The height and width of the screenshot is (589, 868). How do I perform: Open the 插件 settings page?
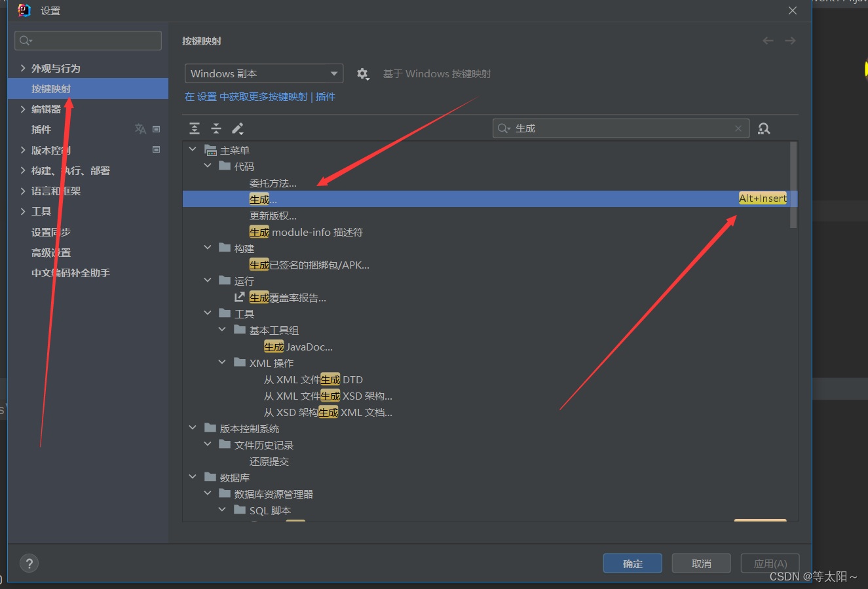[41, 129]
